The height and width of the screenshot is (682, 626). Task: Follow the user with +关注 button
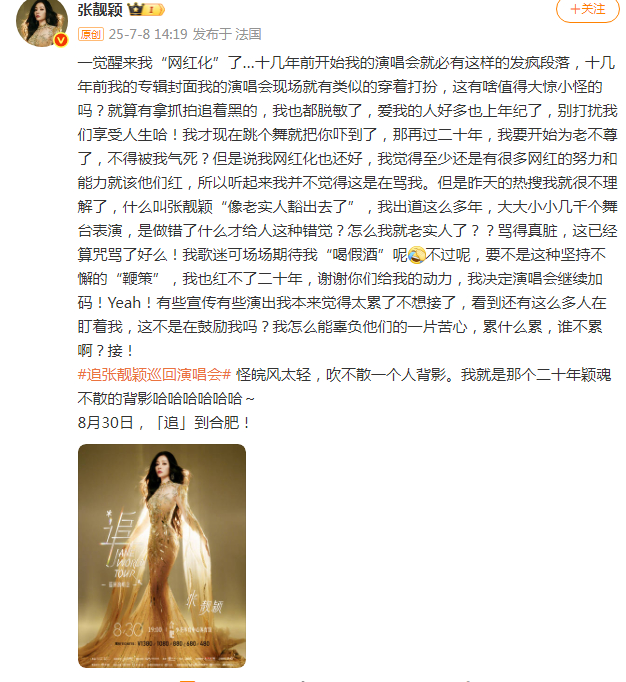point(588,9)
